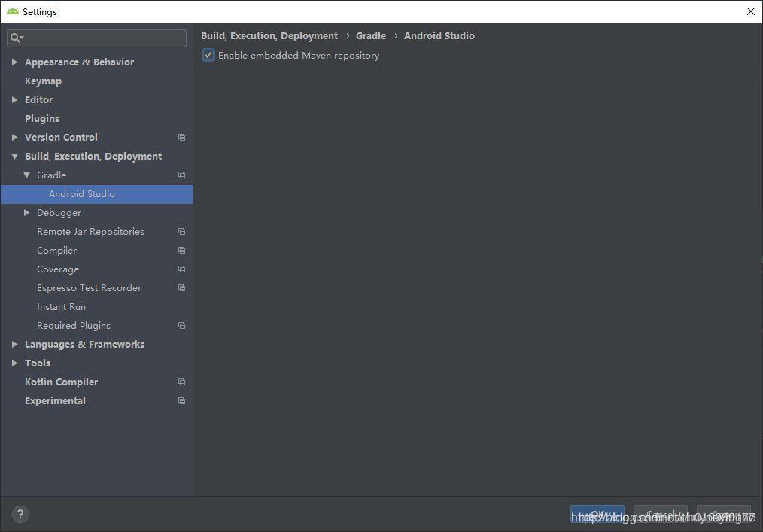Click the project-level icon beside Gradle
The height and width of the screenshot is (532, 763).
[181, 175]
